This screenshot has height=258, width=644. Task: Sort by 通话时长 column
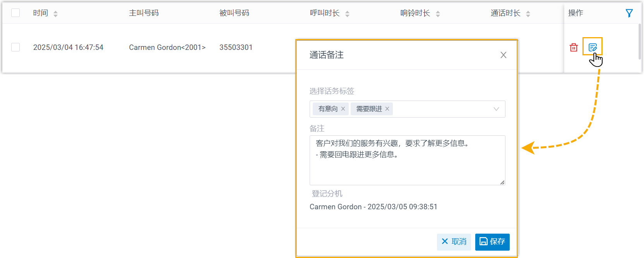click(x=528, y=14)
